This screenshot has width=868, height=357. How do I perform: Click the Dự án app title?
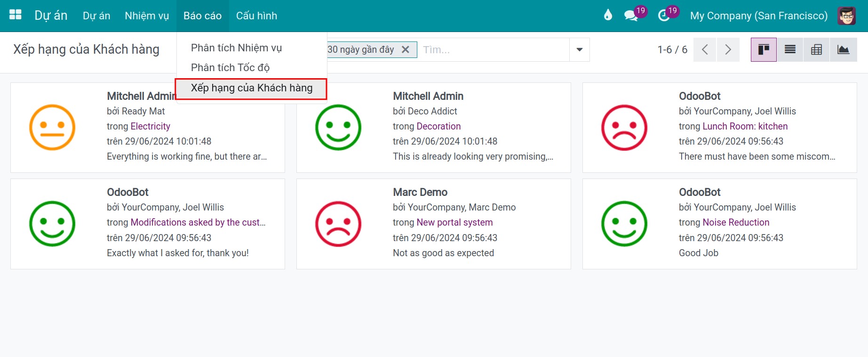pos(51,16)
